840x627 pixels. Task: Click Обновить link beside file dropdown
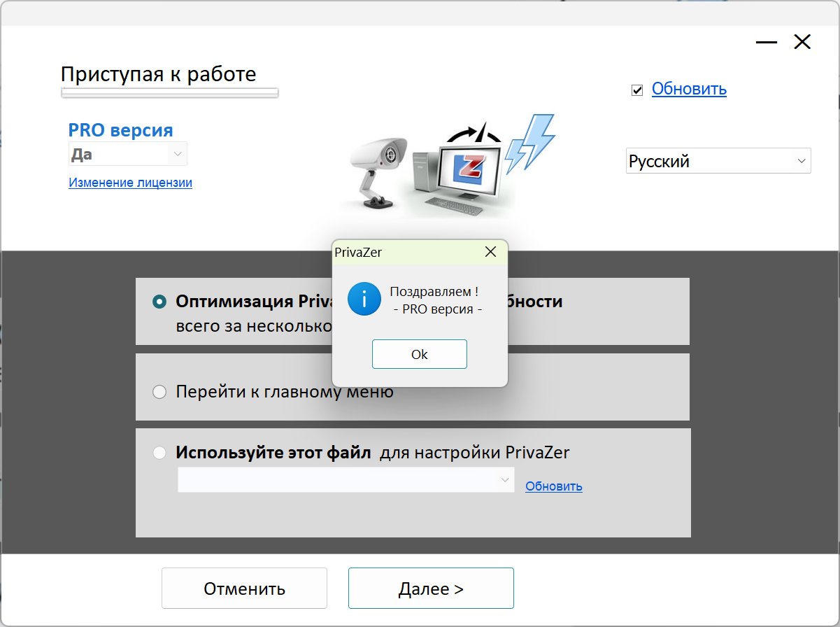(553, 486)
